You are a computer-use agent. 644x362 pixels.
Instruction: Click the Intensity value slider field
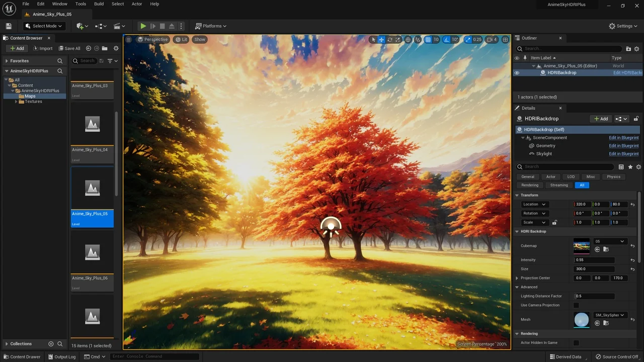pyautogui.click(x=594, y=260)
